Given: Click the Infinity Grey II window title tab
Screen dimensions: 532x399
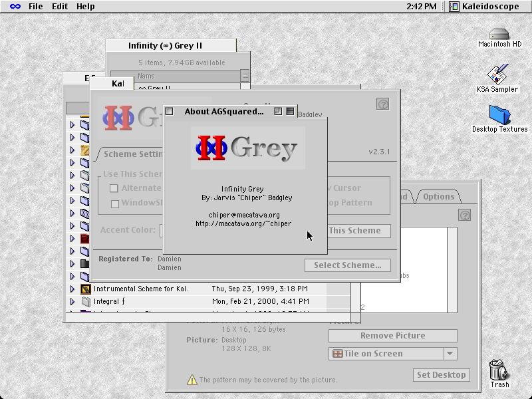Looking at the screenshot, I should (x=171, y=45).
